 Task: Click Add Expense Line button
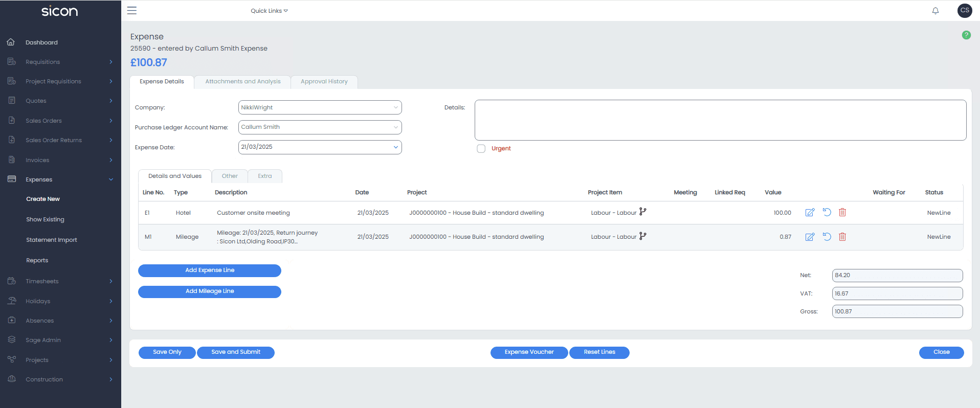[210, 270]
